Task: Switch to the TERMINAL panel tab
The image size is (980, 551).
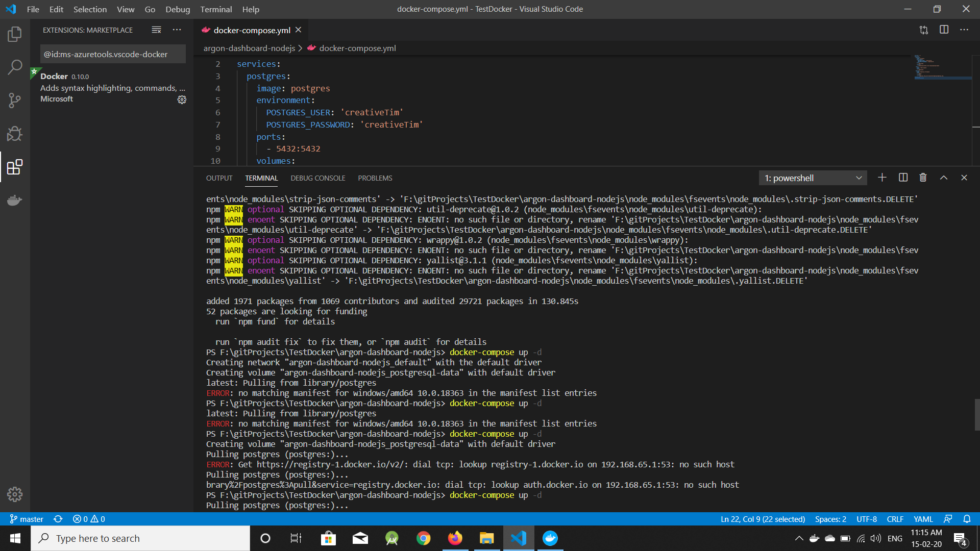Action: (x=261, y=178)
